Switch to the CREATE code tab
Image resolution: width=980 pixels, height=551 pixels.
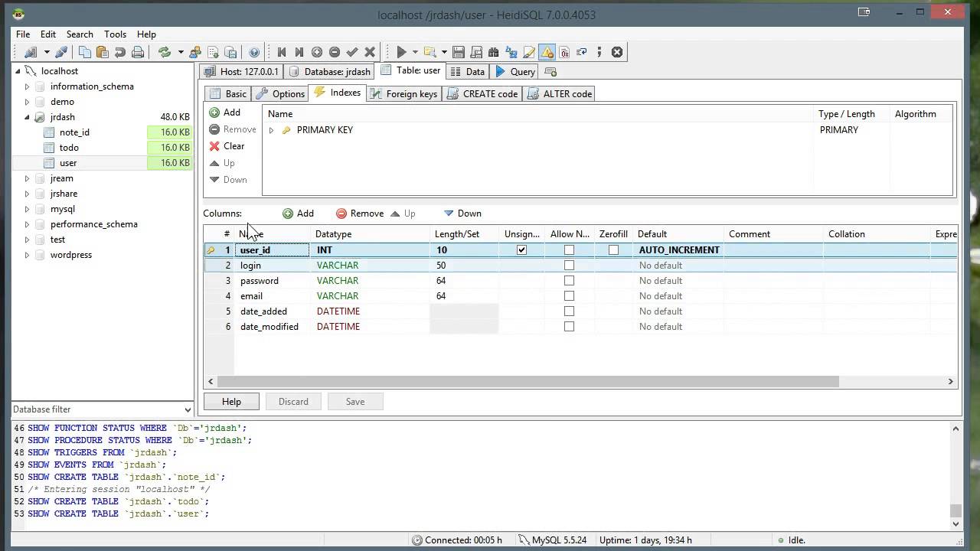[483, 93]
